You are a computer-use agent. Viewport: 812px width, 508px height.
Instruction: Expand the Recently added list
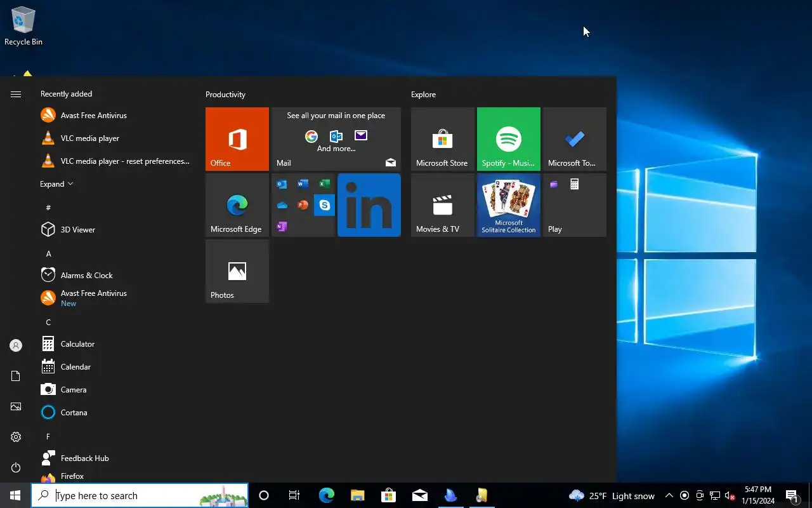56,184
